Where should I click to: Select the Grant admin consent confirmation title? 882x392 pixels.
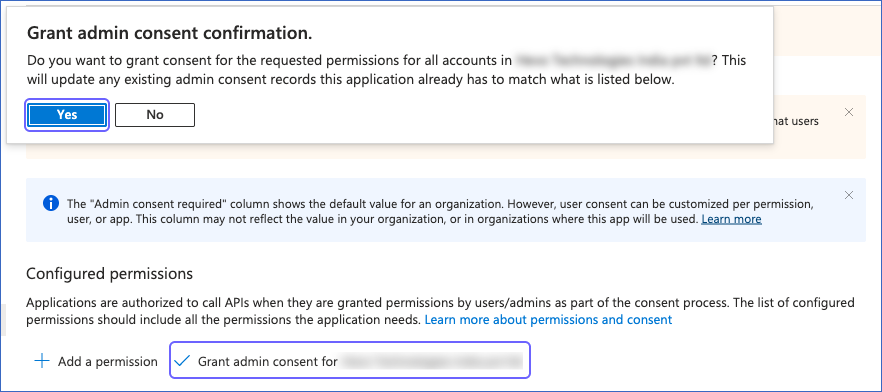[x=169, y=33]
